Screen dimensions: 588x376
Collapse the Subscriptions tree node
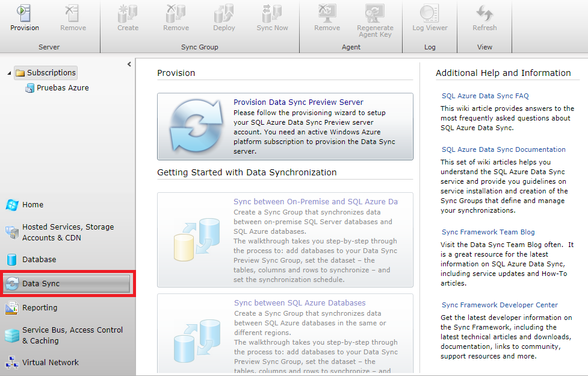tap(9, 74)
